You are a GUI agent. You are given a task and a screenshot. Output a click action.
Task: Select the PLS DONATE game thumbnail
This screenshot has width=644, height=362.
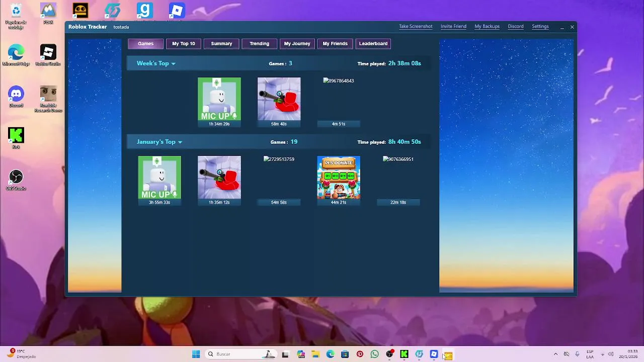coord(339,177)
